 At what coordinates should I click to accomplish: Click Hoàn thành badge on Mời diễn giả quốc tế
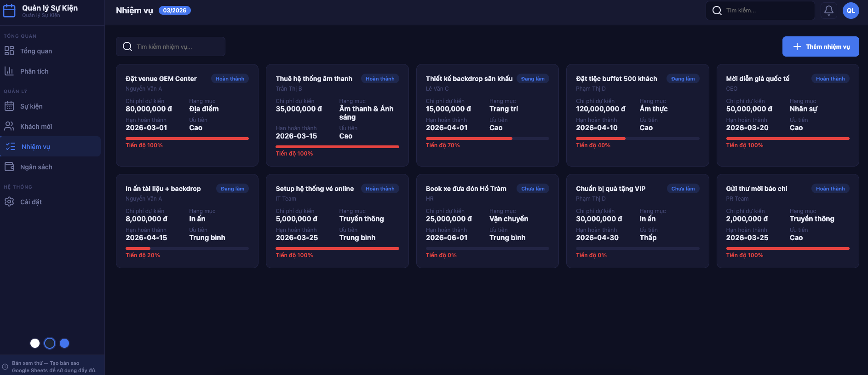(x=830, y=79)
